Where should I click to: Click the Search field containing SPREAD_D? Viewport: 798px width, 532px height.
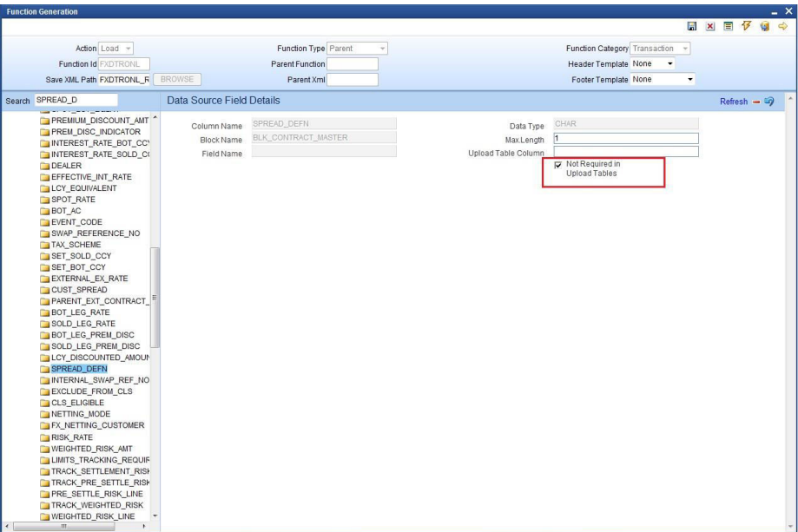[76, 100]
